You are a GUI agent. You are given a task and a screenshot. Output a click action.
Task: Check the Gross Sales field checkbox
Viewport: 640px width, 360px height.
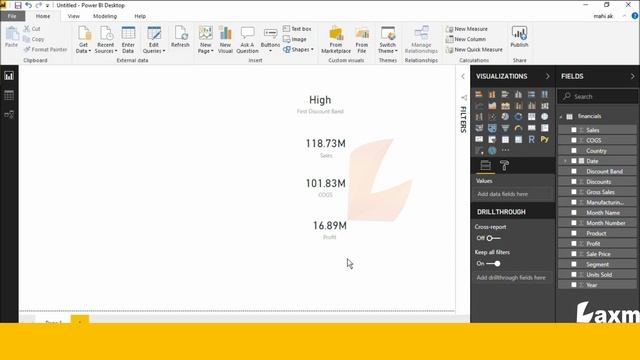pos(574,192)
